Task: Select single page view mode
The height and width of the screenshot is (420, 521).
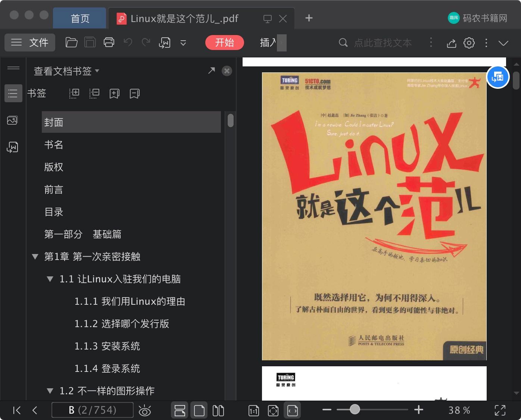Action: point(199,410)
